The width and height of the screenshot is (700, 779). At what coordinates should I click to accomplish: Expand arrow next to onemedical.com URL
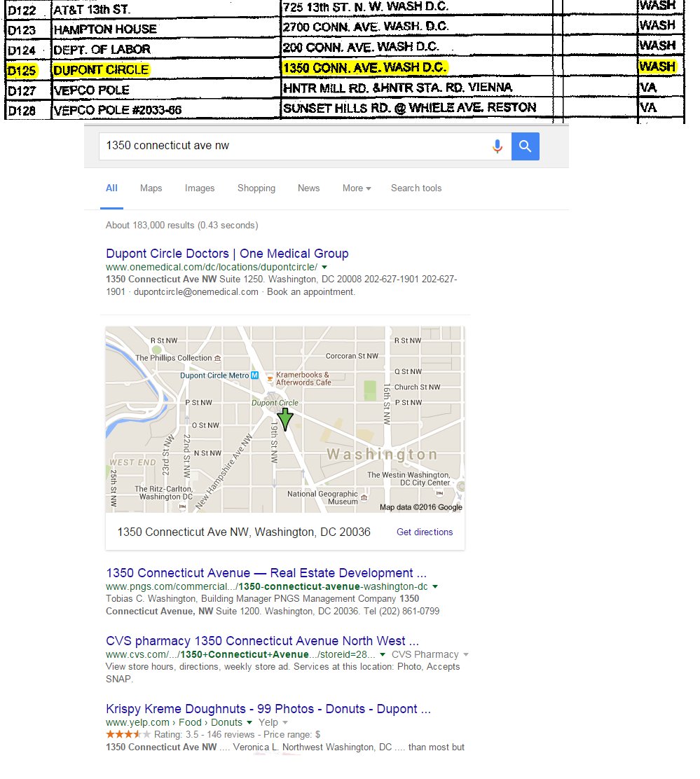click(324, 268)
